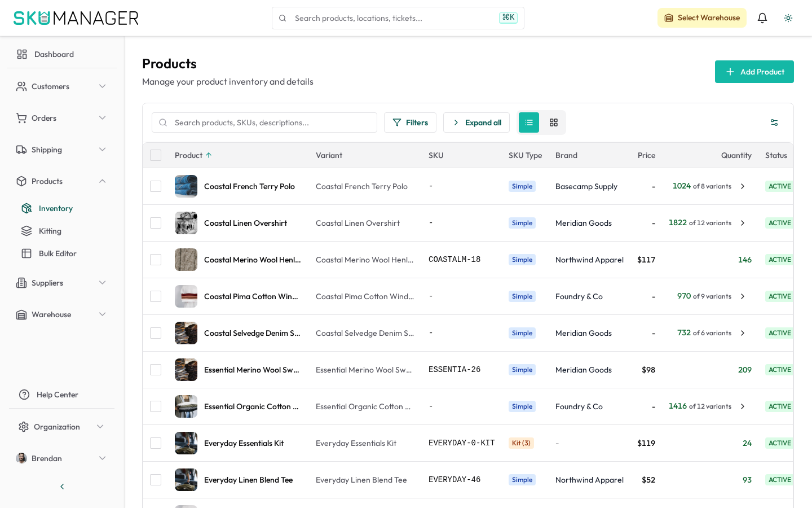Open Orders menu item
Viewport: 812px width, 508px height.
click(x=61, y=118)
